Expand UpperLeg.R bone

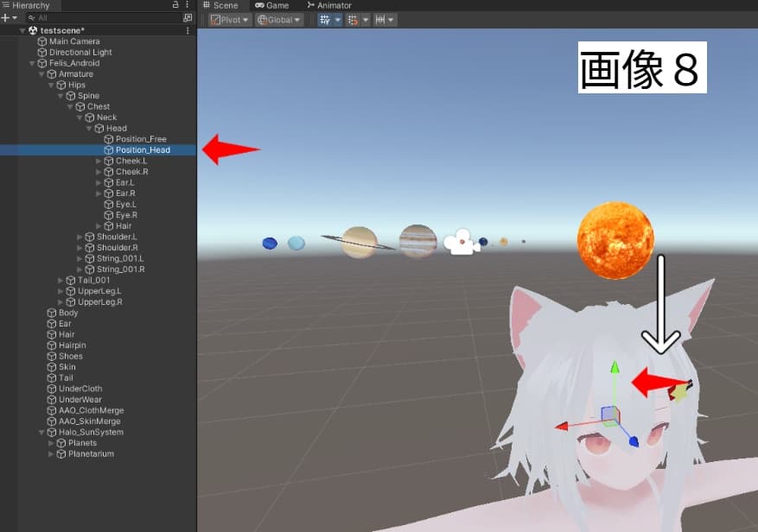coord(61,302)
